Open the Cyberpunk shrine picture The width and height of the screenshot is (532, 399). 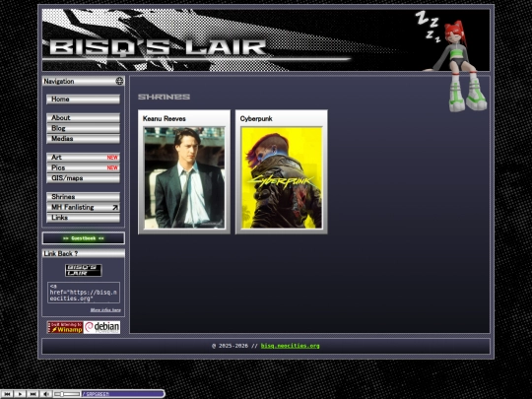click(282, 177)
